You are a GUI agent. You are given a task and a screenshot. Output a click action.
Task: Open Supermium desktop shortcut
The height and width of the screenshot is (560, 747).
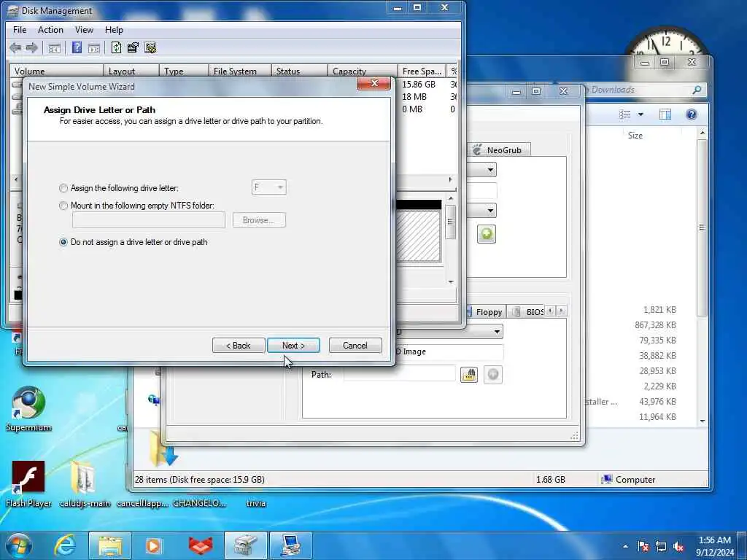(28, 410)
